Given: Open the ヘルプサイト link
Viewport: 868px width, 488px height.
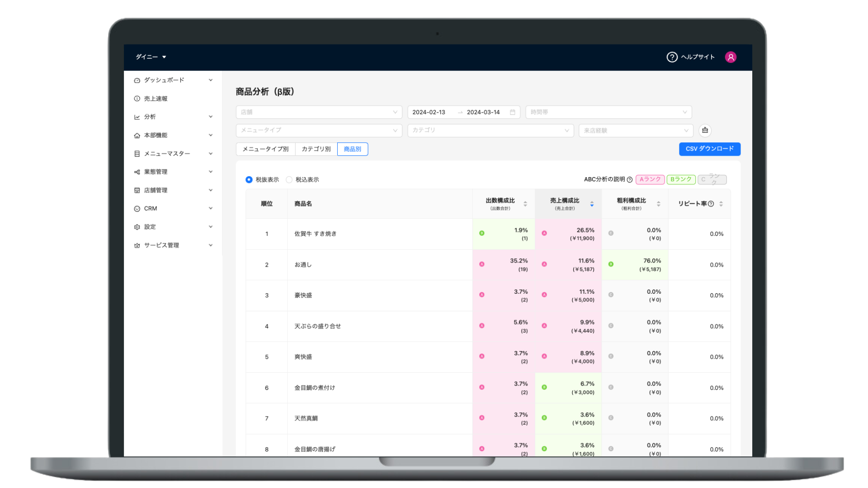Looking at the screenshot, I should [x=698, y=57].
